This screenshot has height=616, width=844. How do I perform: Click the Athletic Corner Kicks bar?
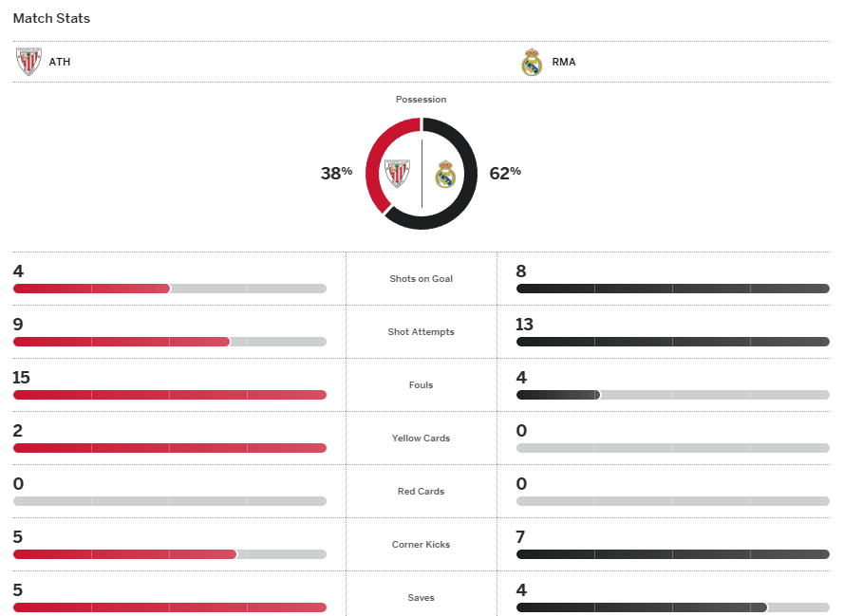124,554
